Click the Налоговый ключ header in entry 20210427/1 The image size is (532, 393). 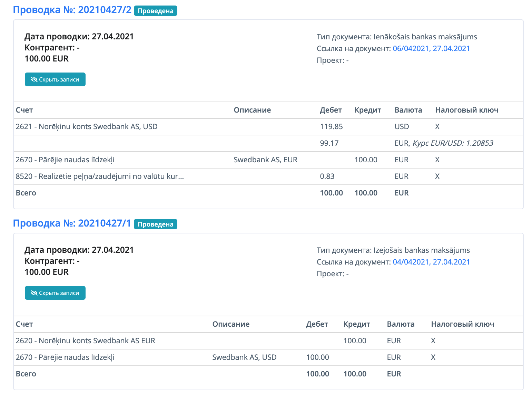[463, 324]
